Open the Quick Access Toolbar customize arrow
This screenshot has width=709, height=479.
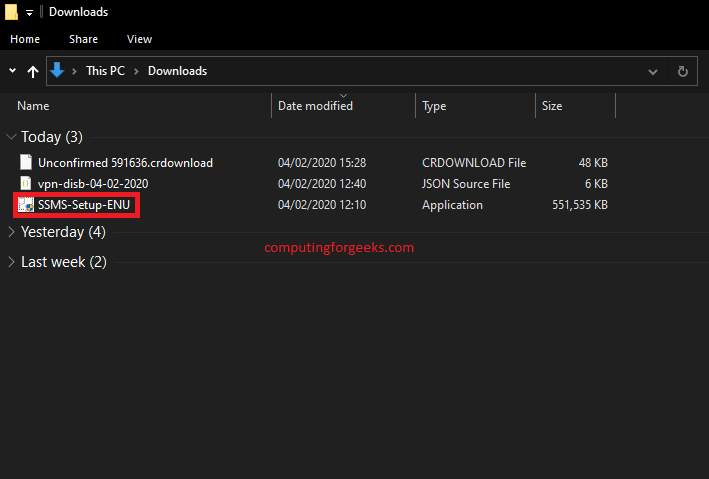tap(29, 13)
